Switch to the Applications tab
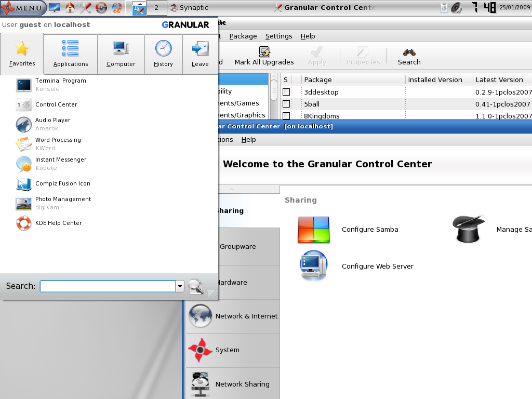This screenshot has height=399, width=532. [x=71, y=54]
